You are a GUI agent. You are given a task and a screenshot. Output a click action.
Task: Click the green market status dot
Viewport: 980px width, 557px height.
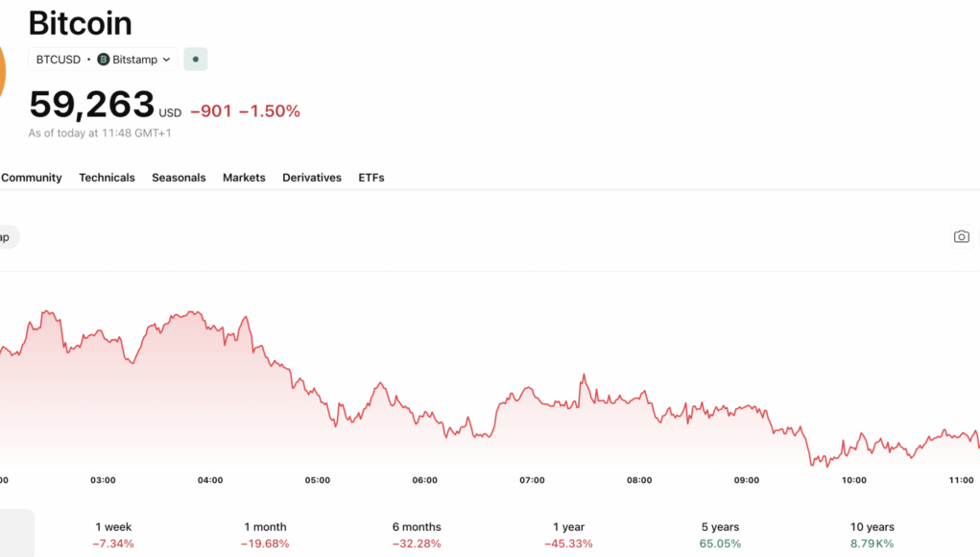[196, 60]
